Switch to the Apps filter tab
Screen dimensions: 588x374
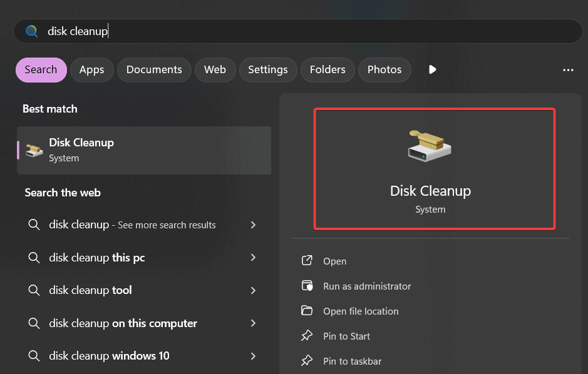(91, 70)
